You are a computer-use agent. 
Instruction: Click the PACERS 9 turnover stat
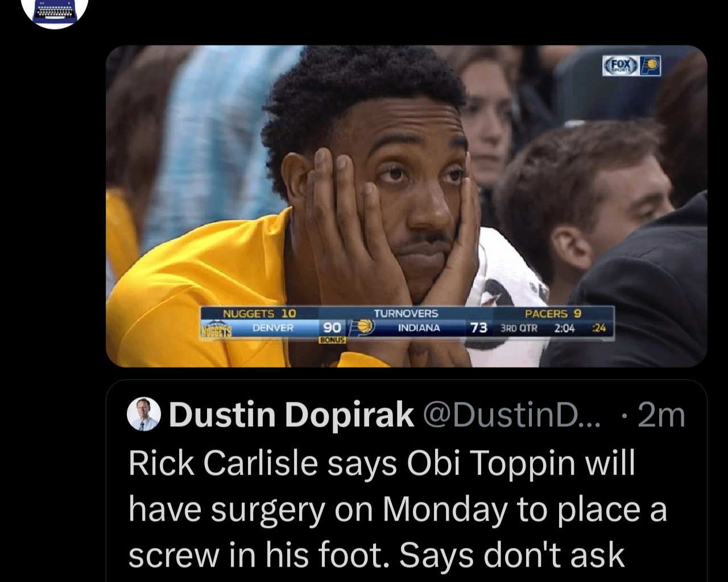coord(553,314)
